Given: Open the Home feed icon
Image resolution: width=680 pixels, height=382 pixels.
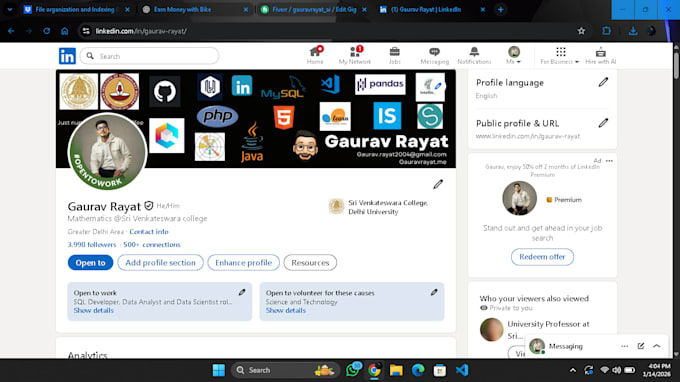Looking at the screenshot, I should (315, 56).
